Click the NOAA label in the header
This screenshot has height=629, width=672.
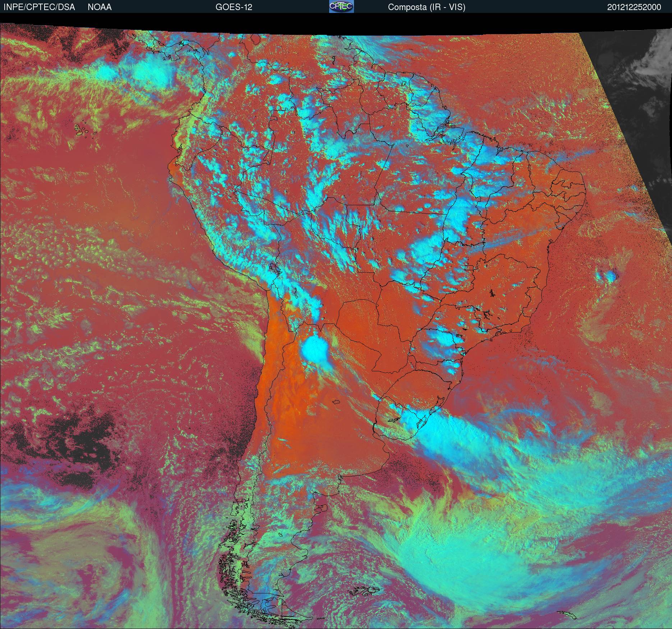click(100, 7)
